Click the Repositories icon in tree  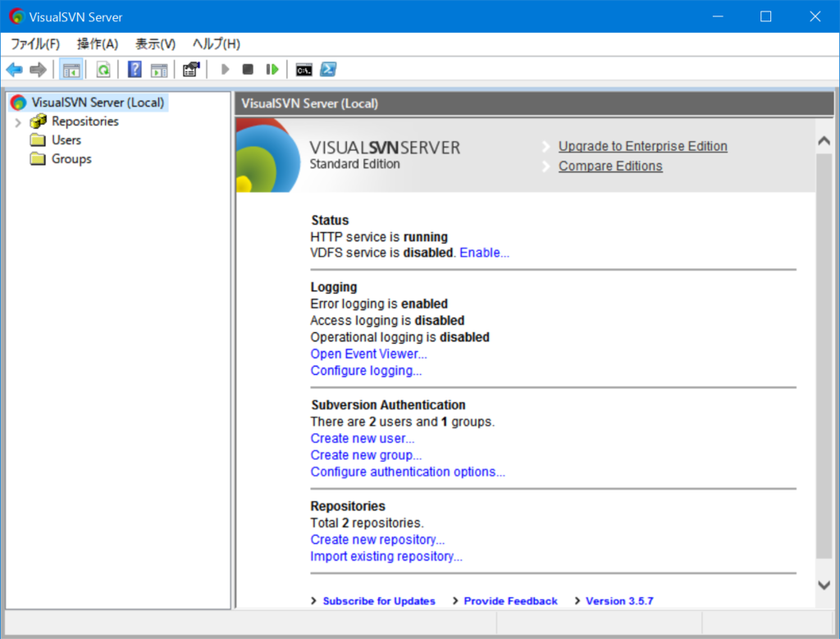click(x=38, y=121)
